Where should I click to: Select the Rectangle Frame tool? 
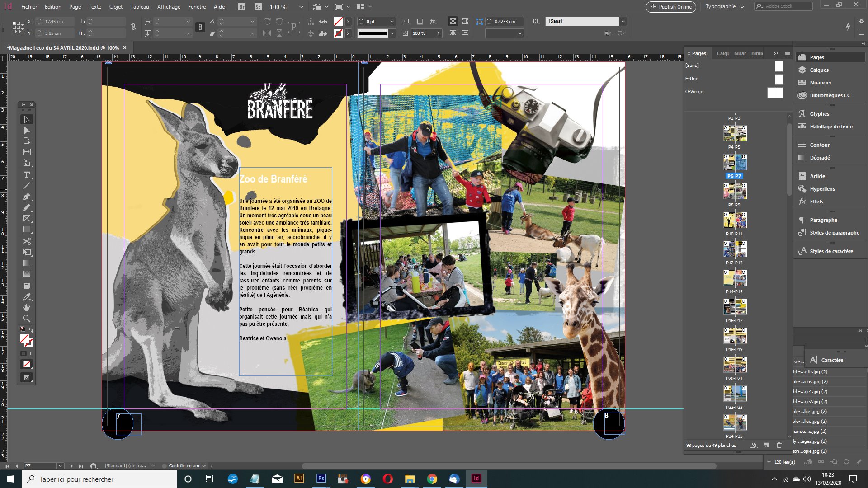(x=27, y=218)
